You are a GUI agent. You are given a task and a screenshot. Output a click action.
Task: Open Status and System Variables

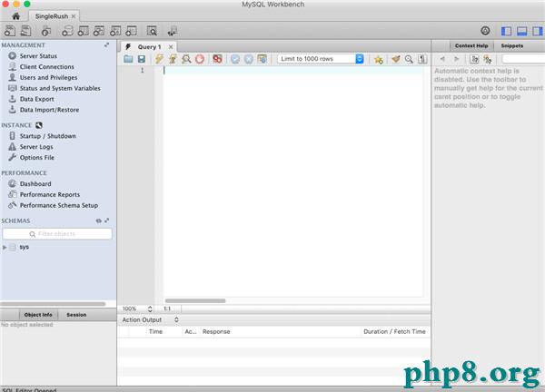click(60, 88)
